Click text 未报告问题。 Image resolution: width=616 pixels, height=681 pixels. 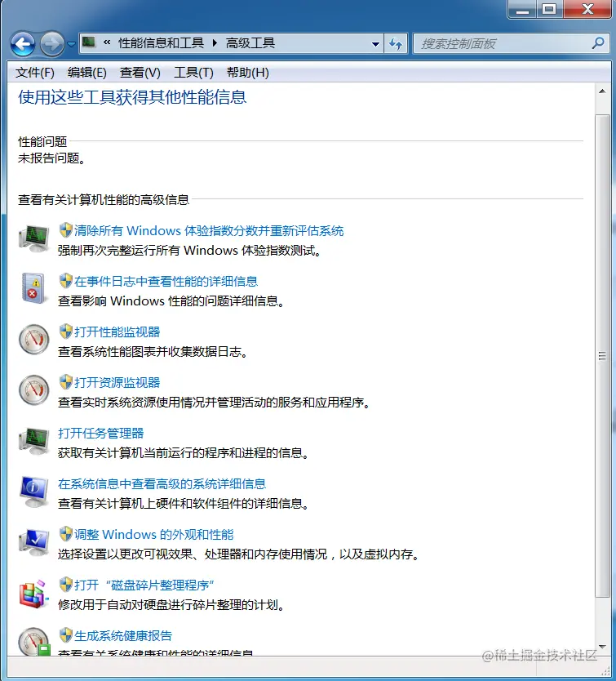51,158
